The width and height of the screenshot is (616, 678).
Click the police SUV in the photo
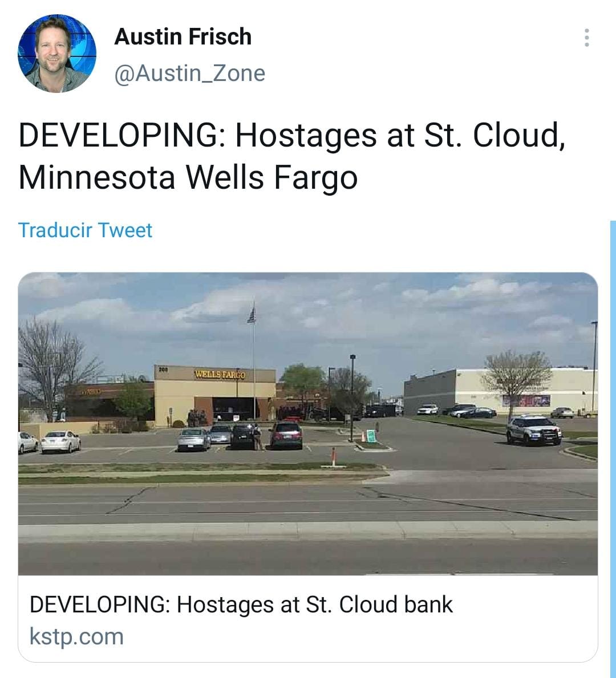[x=534, y=430]
